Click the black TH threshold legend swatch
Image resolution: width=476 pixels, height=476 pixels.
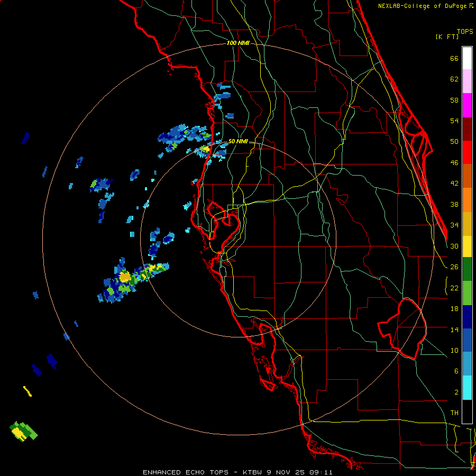(467, 411)
